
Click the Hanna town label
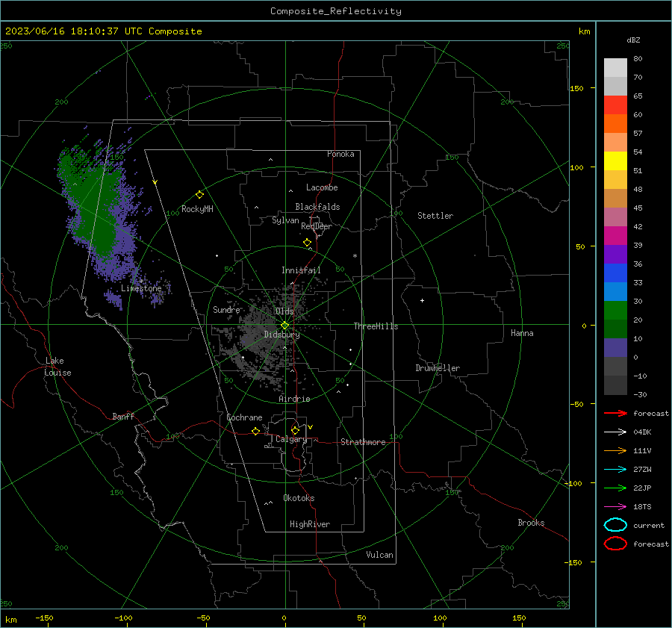[x=522, y=333]
